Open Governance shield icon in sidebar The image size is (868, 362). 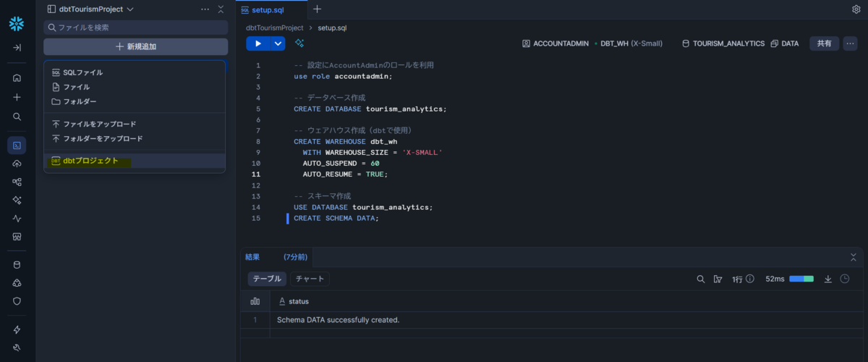17,300
